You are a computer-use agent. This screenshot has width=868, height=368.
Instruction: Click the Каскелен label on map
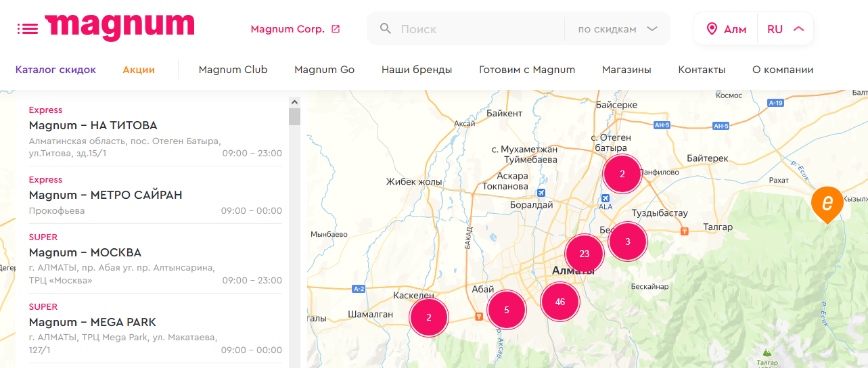click(x=413, y=296)
